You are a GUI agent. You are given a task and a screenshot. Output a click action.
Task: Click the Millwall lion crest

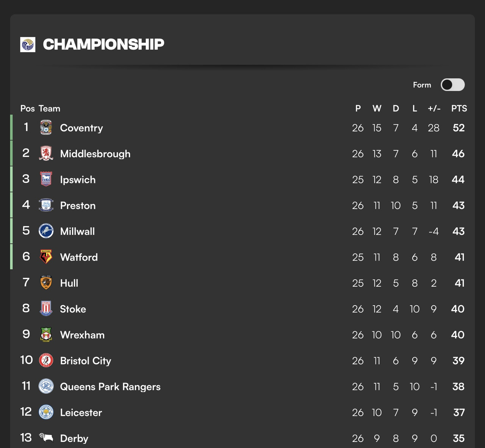click(46, 231)
